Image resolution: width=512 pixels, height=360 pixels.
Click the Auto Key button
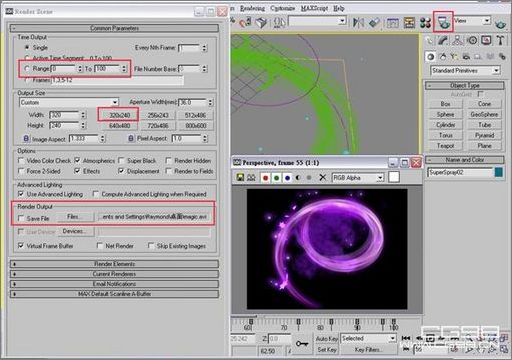(x=327, y=339)
